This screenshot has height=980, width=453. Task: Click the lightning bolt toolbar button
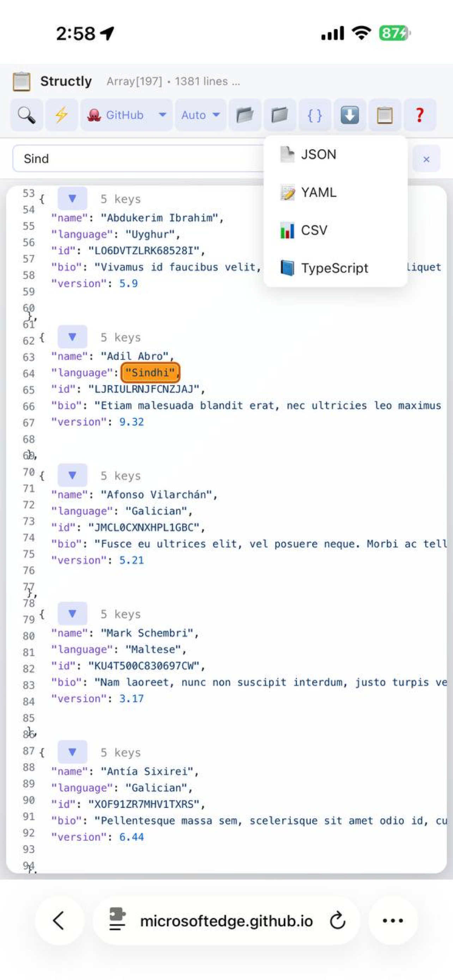[62, 115]
